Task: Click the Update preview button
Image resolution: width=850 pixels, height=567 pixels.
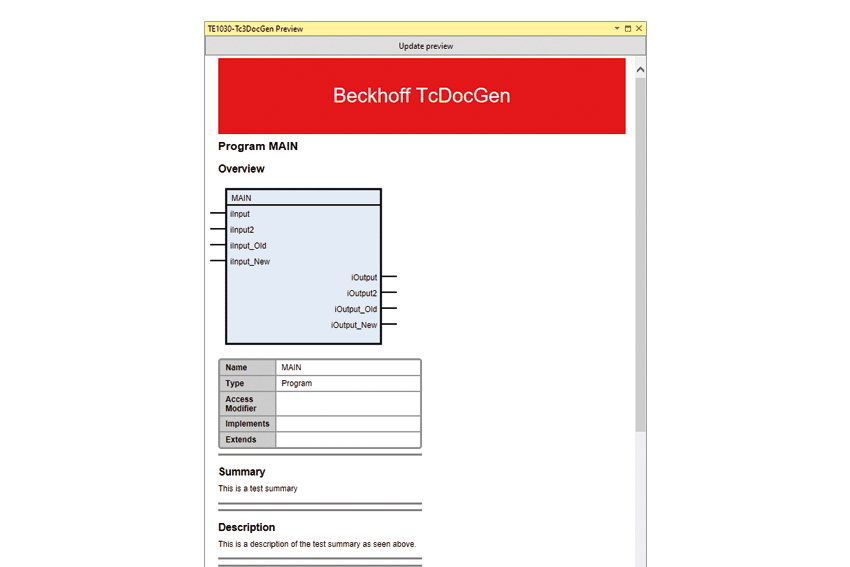Action: click(426, 46)
